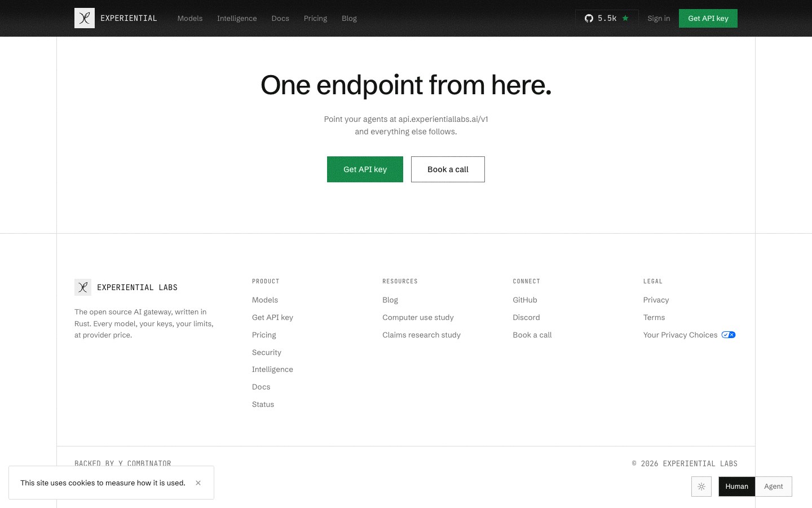The width and height of the screenshot is (812, 508).
Task: Join via the Discord footer link
Action: [x=526, y=317]
